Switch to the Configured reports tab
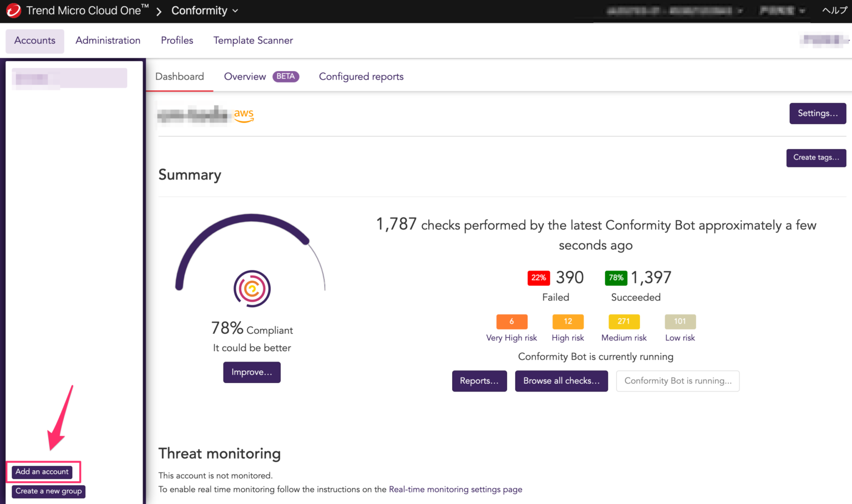 (361, 77)
